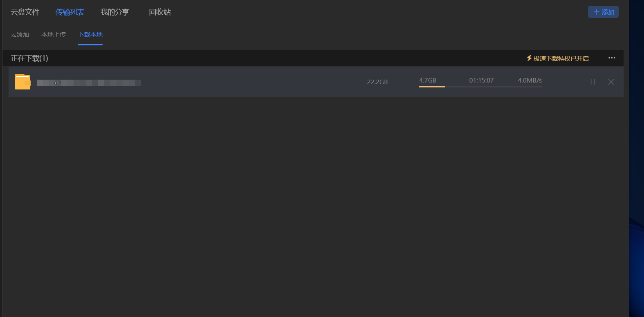Open the 我的分享 tab
Image resolution: width=644 pixels, height=317 pixels.
(115, 12)
